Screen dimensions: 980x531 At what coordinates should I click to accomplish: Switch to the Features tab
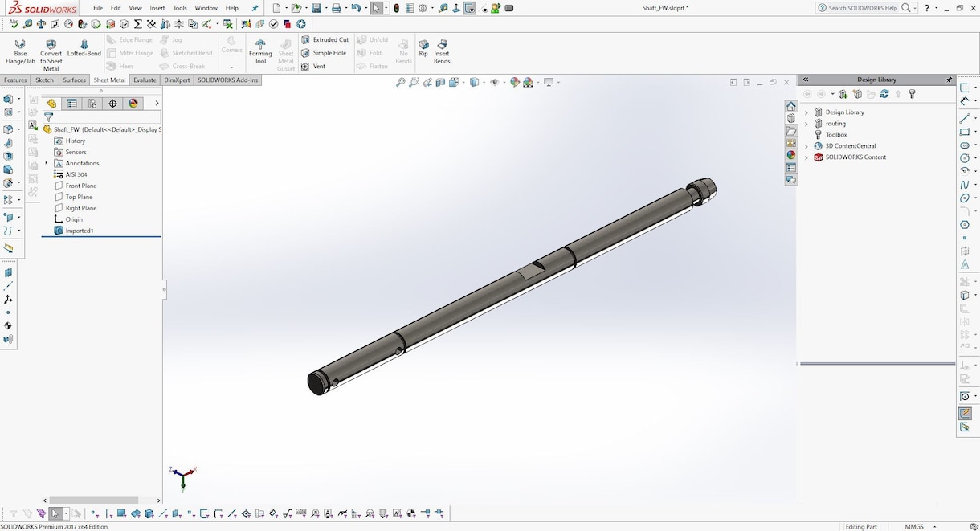(15, 80)
